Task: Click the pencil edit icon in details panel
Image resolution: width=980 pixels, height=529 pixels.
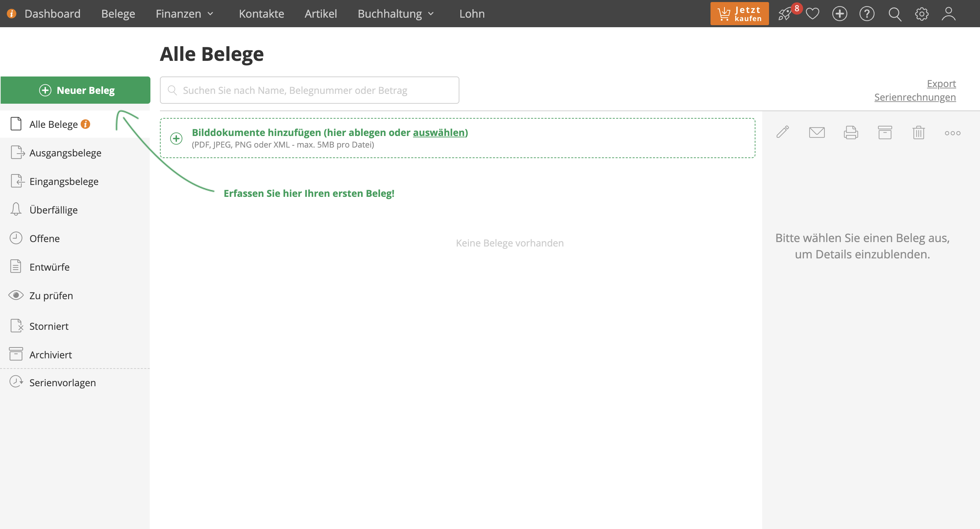Action: pos(783,132)
